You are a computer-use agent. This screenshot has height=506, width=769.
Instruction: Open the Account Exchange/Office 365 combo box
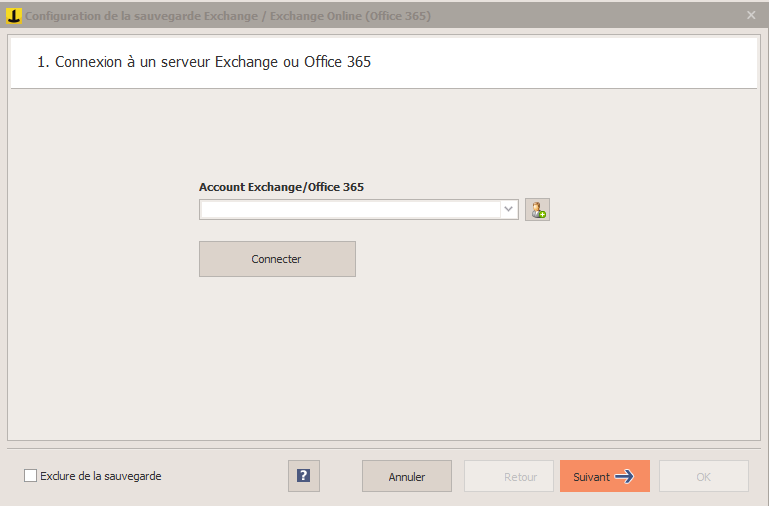tap(359, 209)
